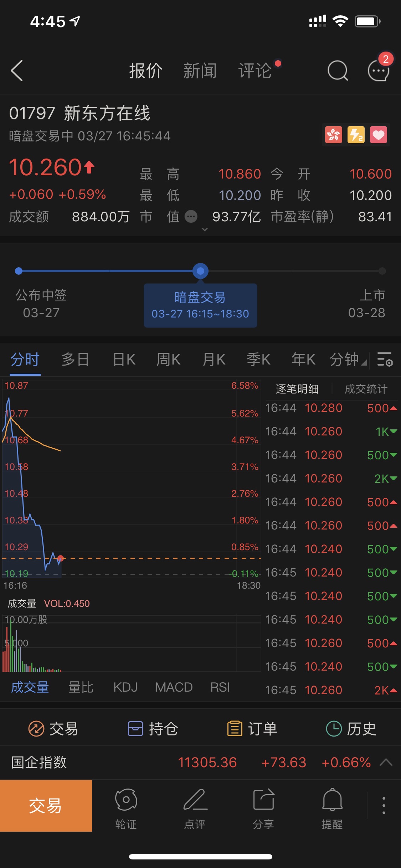Tap the 国企指数 index value 11305.36
Image resolution: width=401 pixels, height=868 pixels.
[x=207, y=763]
